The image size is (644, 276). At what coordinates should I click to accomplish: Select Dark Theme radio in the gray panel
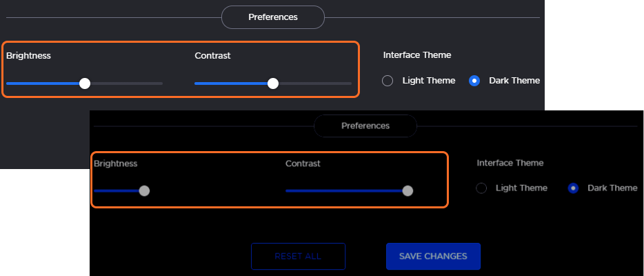coord(474,81)
